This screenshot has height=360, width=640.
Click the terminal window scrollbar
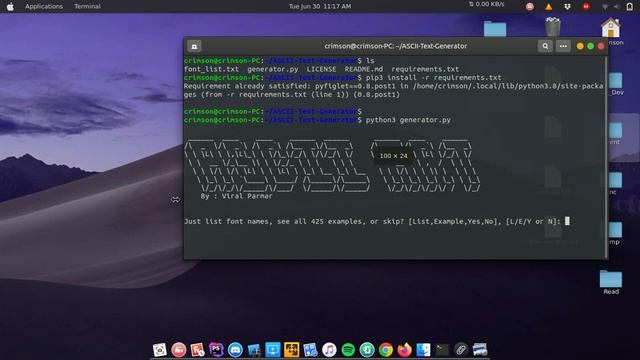click(605, 157)
